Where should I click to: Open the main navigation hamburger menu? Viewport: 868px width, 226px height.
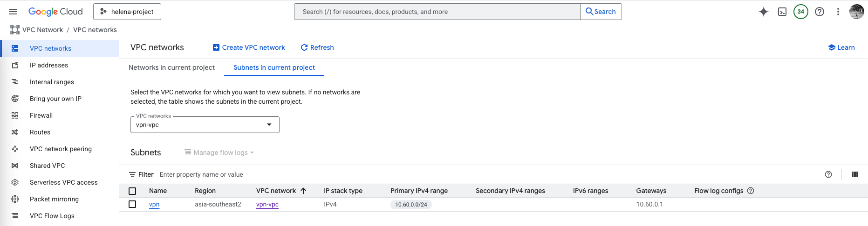coord(13,12)
